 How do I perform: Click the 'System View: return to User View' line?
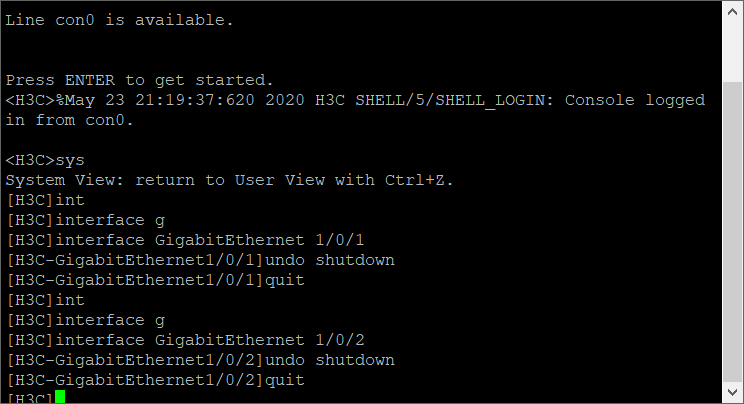coord(230,180)
